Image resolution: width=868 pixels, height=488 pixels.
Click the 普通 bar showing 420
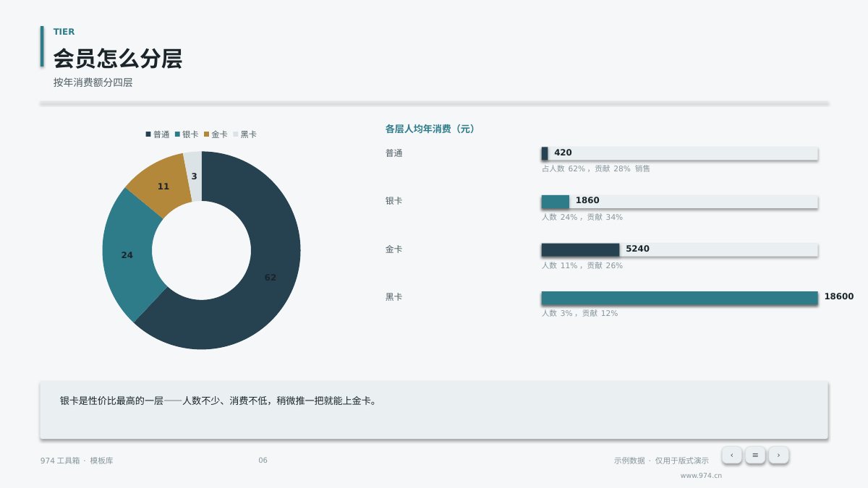(545, 153)
